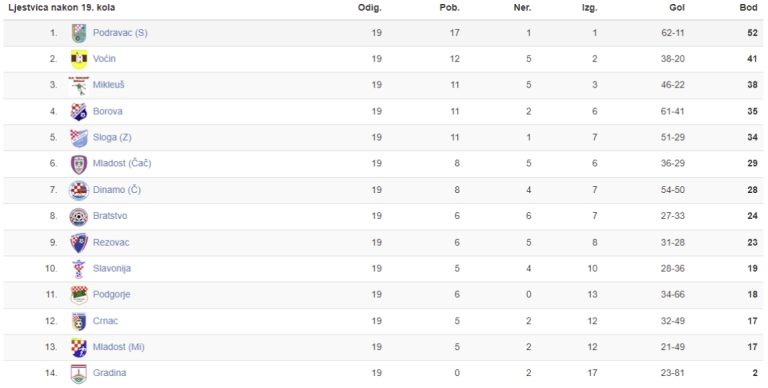Click the Odig. column header

point(369,8)
